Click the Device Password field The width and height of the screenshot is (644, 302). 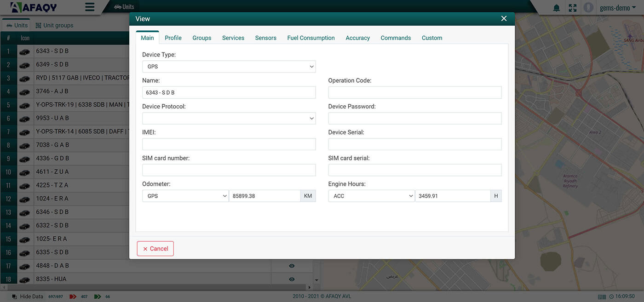415,119
